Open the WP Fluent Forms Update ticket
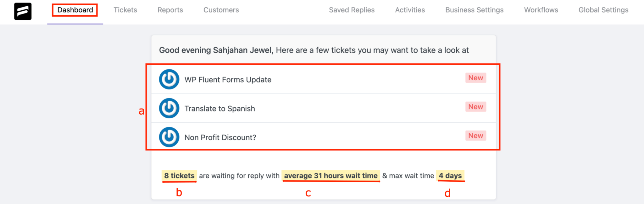 (x=323, y=79)
